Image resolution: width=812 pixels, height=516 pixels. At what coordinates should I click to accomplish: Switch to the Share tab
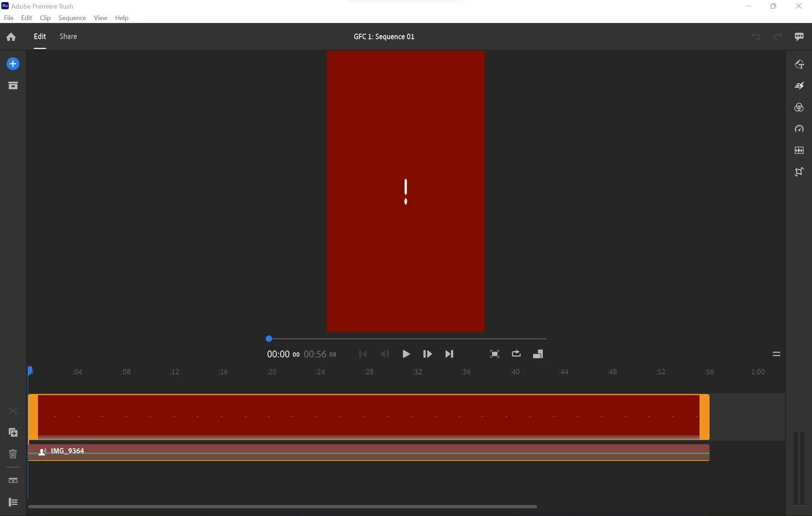click(68, 36)
